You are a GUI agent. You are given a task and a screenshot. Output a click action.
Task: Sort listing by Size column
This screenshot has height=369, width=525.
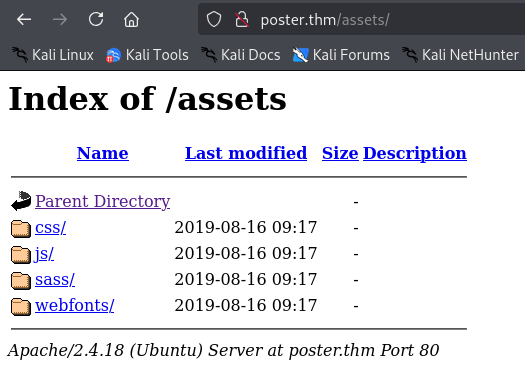(340, 153)
